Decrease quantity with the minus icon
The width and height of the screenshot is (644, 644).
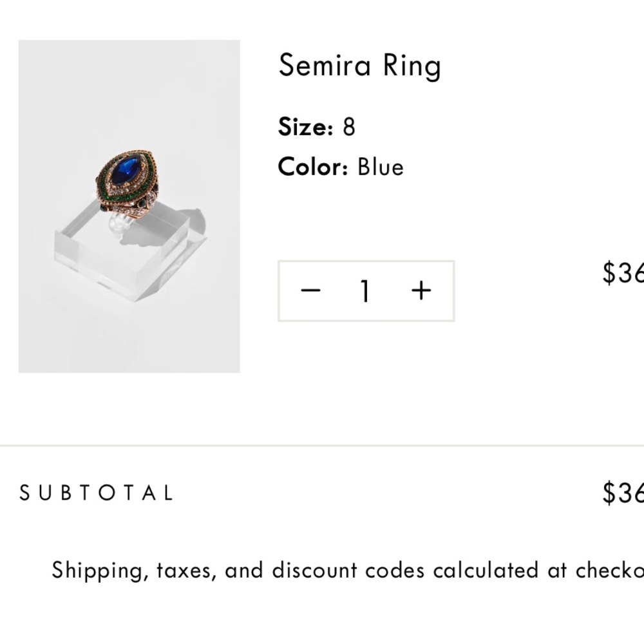(311, 290)
